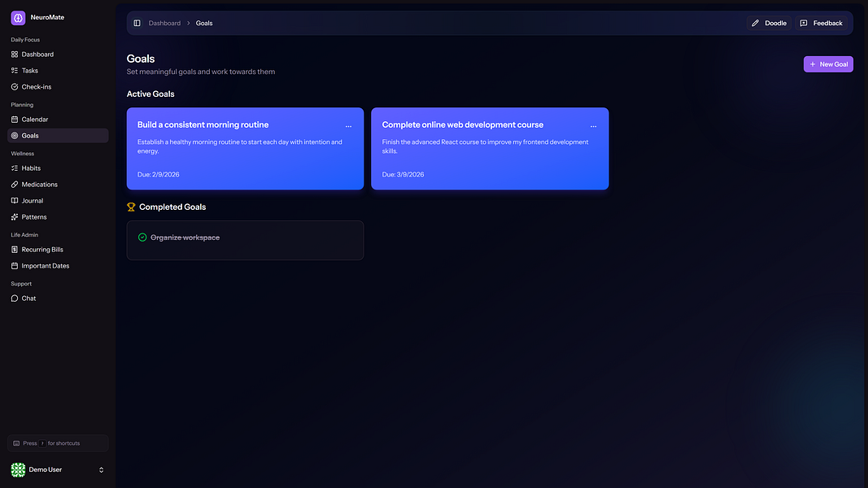Click the Important Dates calendar icon
868x488 pixels.
click(x=15, y=266)
